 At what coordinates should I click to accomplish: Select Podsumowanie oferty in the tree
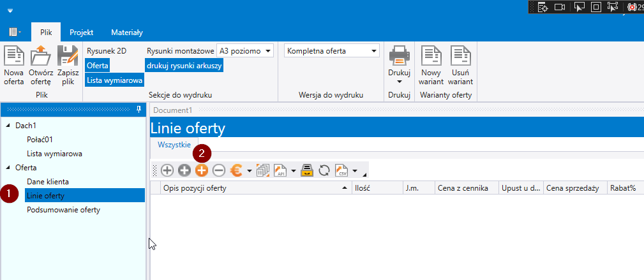point(63,210)
